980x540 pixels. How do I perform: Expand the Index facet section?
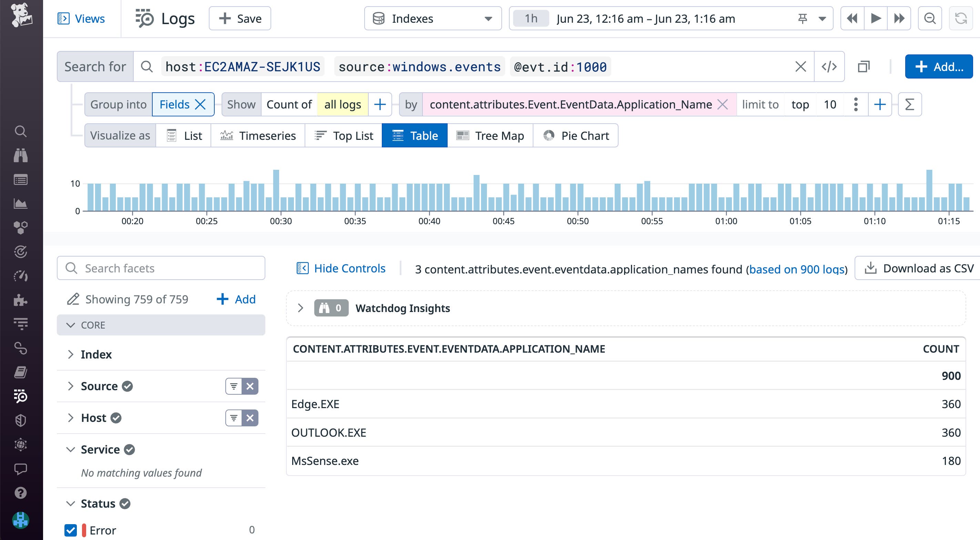(70, 354)
